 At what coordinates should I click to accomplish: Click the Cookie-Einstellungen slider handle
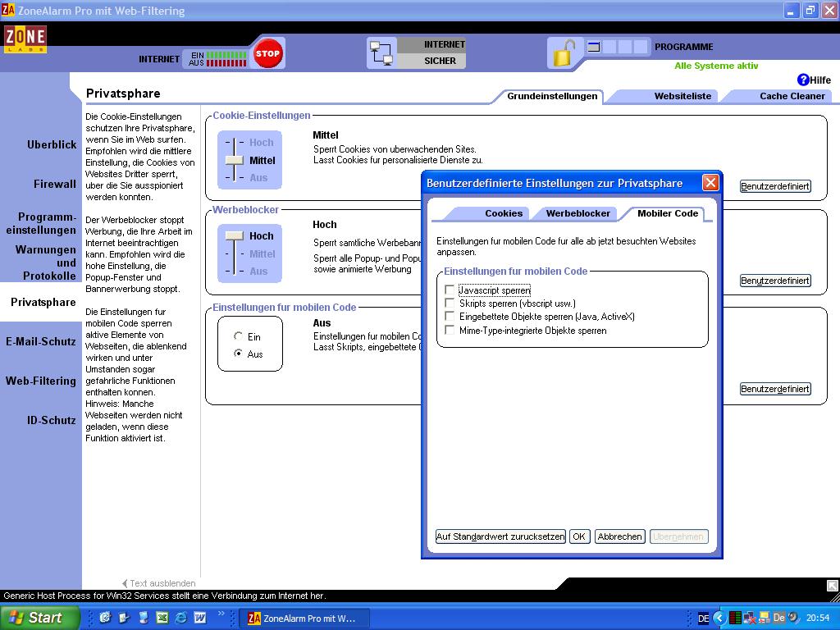(x=234, y=160)
